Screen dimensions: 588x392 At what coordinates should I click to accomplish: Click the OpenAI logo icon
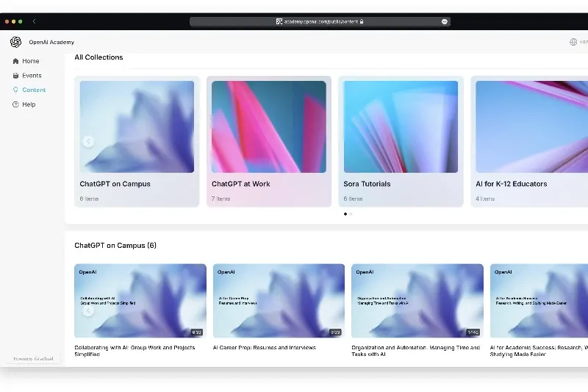(15, 42)
